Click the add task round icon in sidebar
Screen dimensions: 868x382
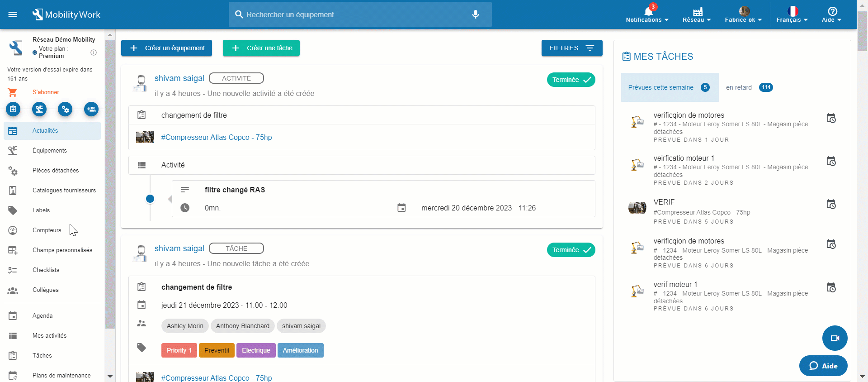pos(13,109)
